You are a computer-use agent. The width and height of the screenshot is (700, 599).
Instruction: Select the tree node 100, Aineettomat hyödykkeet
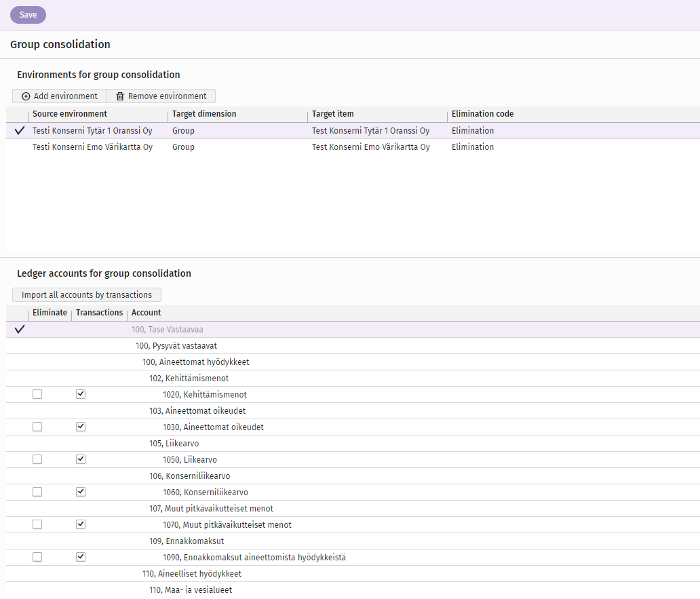point(195,362)
